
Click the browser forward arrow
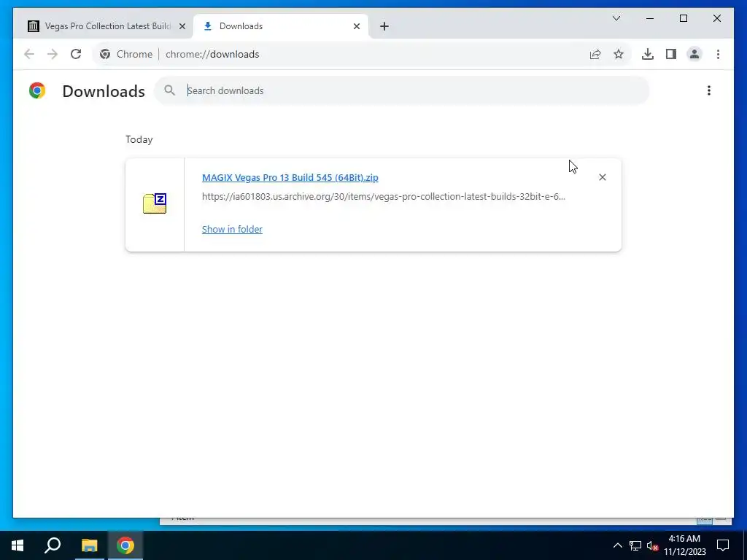(53, 54)
